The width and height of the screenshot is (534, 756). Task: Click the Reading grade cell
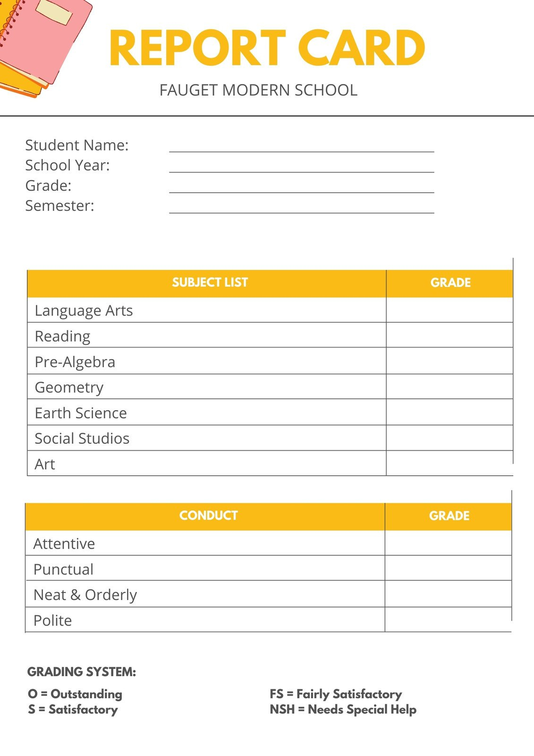point(449,335)
